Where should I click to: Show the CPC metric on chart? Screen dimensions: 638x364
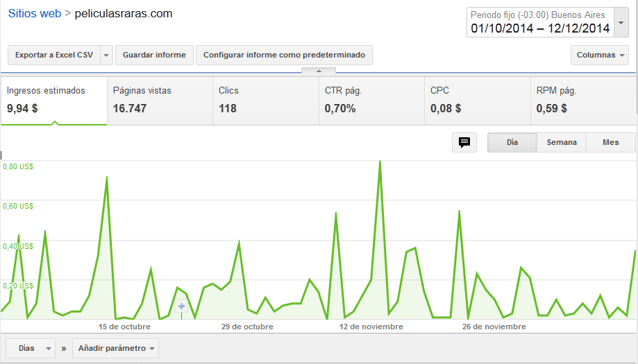[x=477, y=101]
